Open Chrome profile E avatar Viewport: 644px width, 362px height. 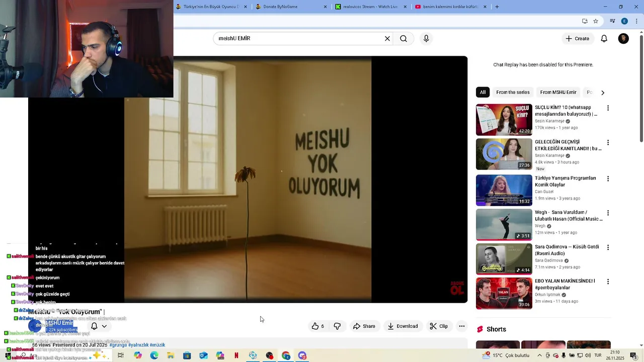point(624,21)
